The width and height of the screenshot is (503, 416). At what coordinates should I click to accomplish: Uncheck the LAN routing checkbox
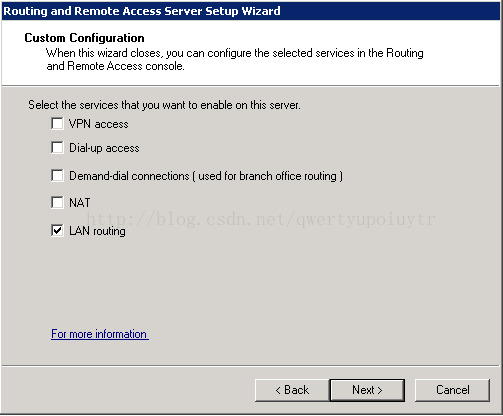tap(57, 230)
